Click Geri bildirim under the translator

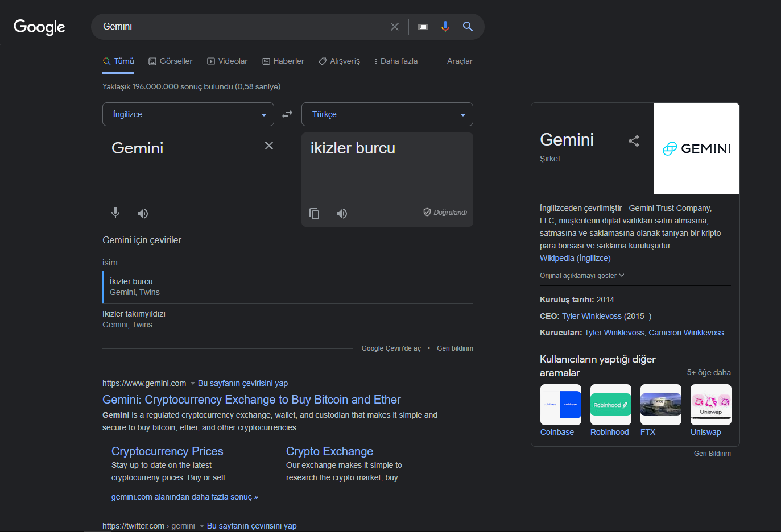tap(455, 348)
